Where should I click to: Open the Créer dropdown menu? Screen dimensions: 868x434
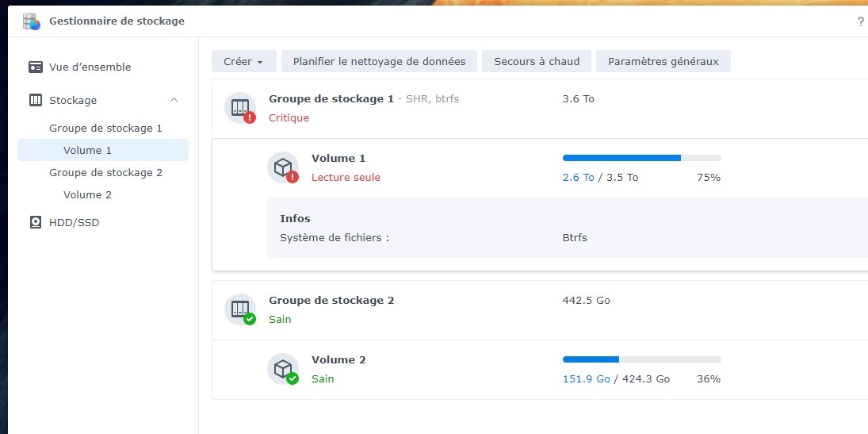tap(243, 62)
